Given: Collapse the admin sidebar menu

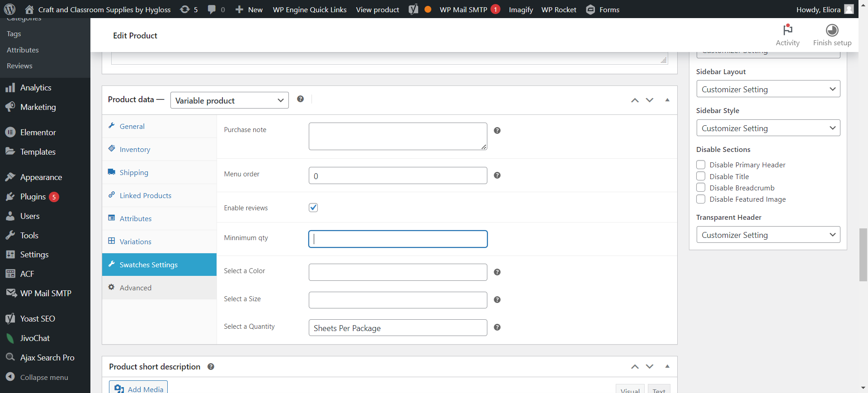Looking at the screenshot, I should point(37,377).
